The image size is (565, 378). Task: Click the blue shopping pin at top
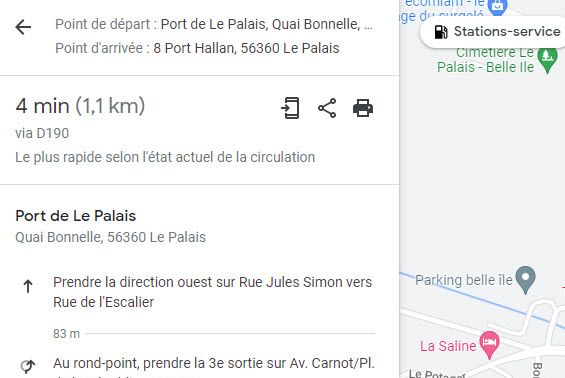pos(497,7)
